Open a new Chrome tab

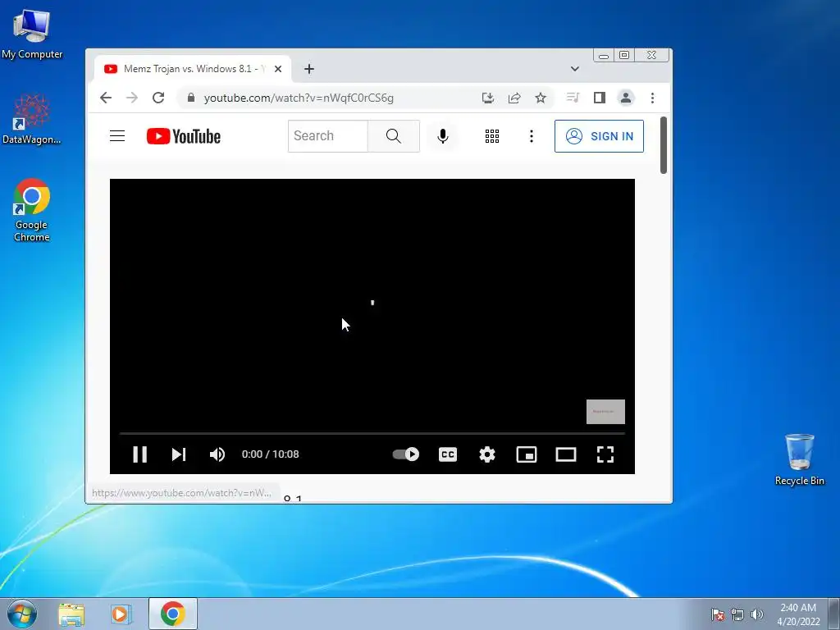click(309, 69)
